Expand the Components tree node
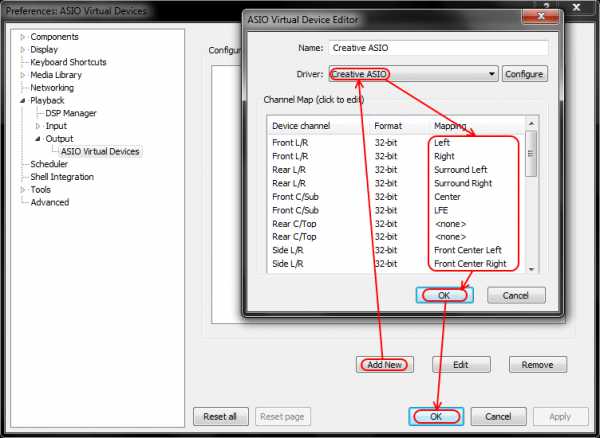 click(23, 37)
